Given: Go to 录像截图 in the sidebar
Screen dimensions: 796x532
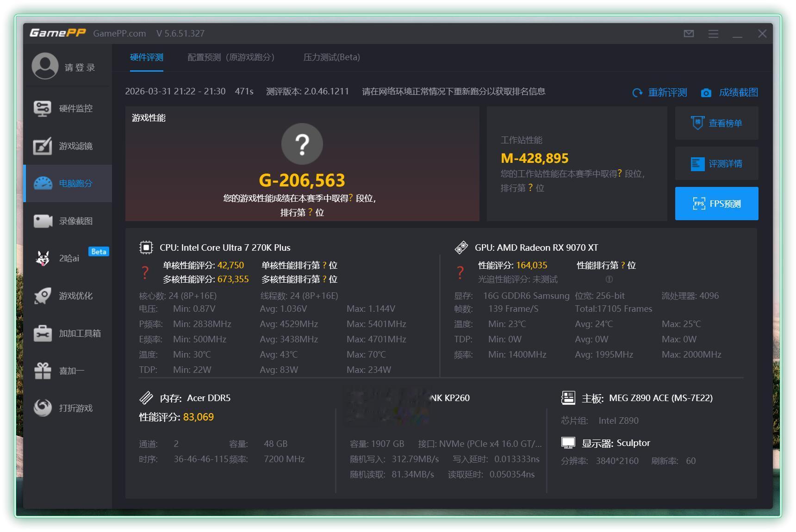Looking at the screenshot, I should (68, 221).
